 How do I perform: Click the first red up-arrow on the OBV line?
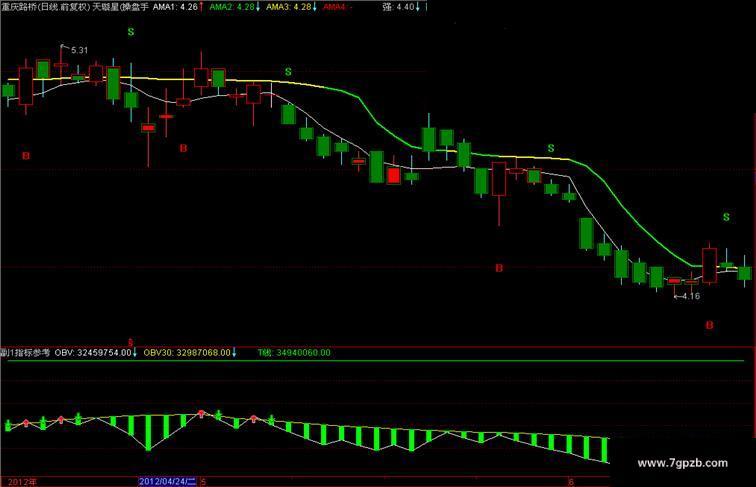(26, 423)
